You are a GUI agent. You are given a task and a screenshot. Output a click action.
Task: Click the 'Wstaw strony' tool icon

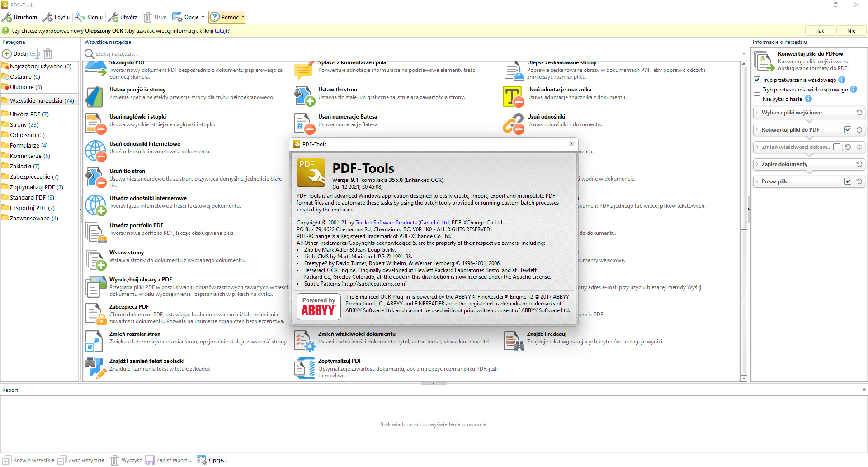pyautogui.click(x=95, y=259)
